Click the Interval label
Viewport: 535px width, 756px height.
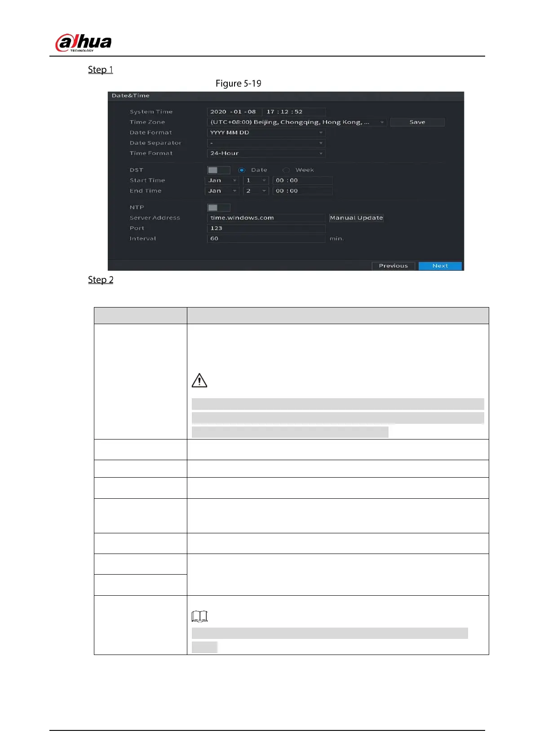[x=143, y=238]
